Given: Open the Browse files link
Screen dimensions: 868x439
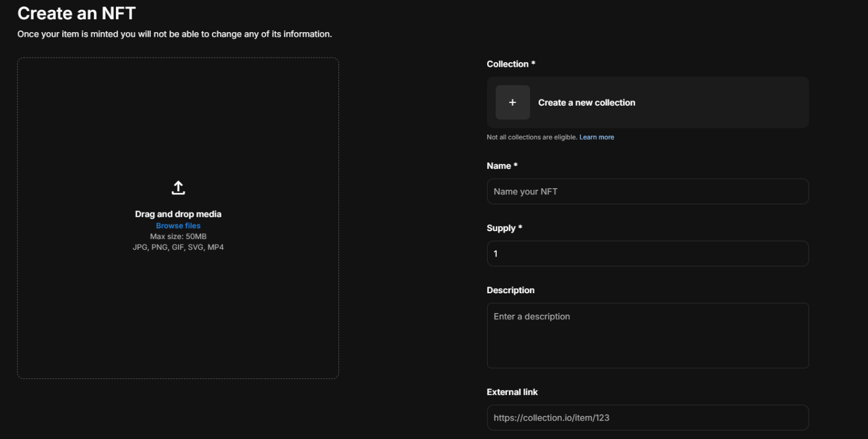Looking at the screenshot, I should 178,225.
